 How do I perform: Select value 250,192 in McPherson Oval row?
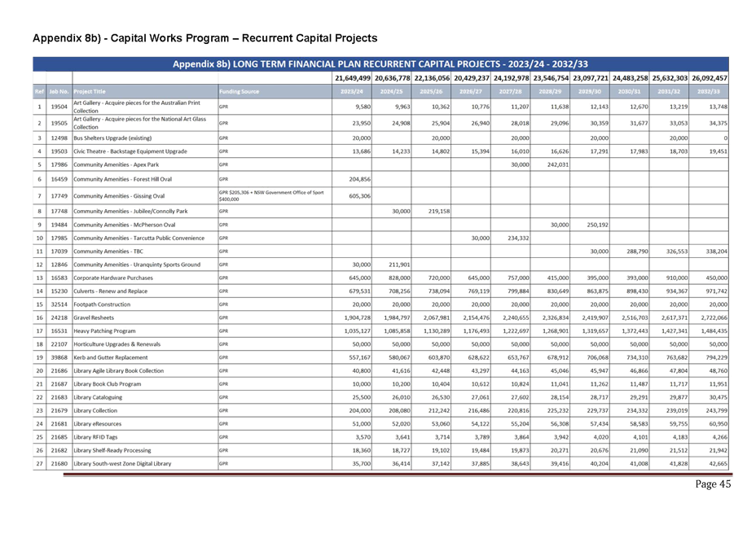click(x=597, y=225)
